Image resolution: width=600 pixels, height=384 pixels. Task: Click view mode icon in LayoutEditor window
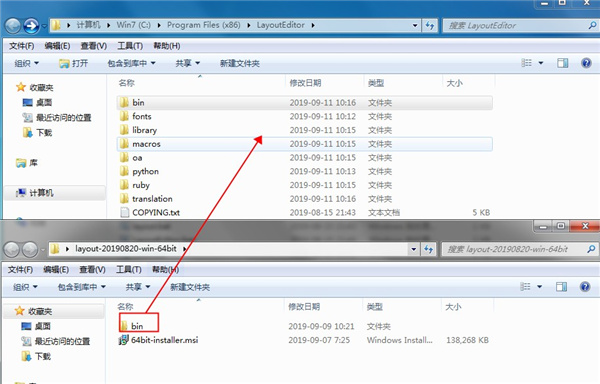pyautogui.click(x=527, y=63)
